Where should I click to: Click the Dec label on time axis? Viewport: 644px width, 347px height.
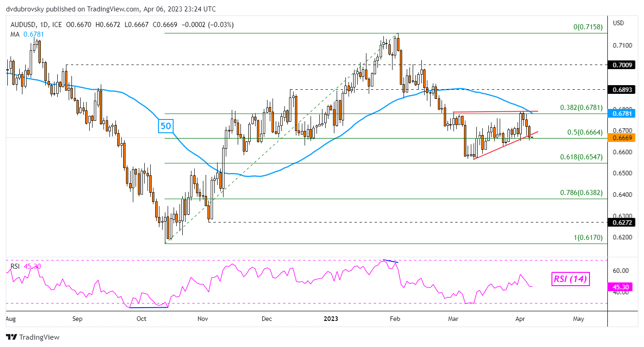(x=267, y=319)
